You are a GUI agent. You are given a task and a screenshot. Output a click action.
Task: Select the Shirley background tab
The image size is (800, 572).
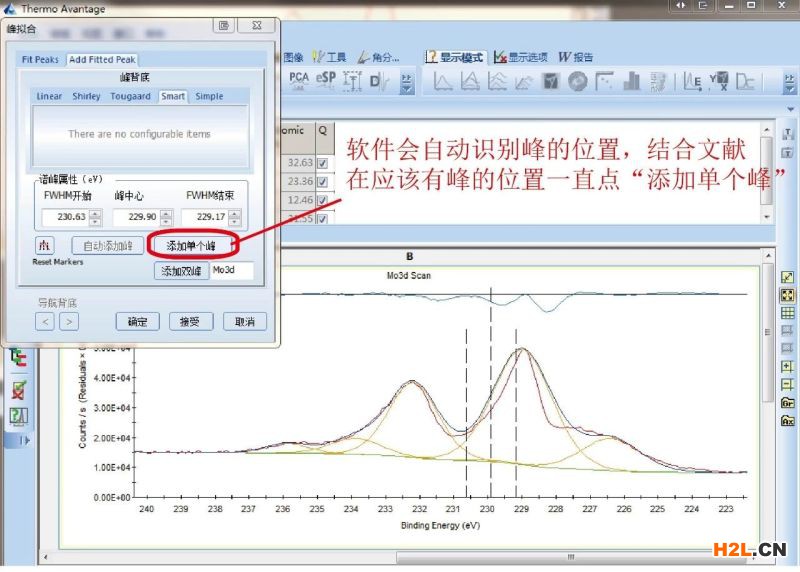(x=86, y=97)
